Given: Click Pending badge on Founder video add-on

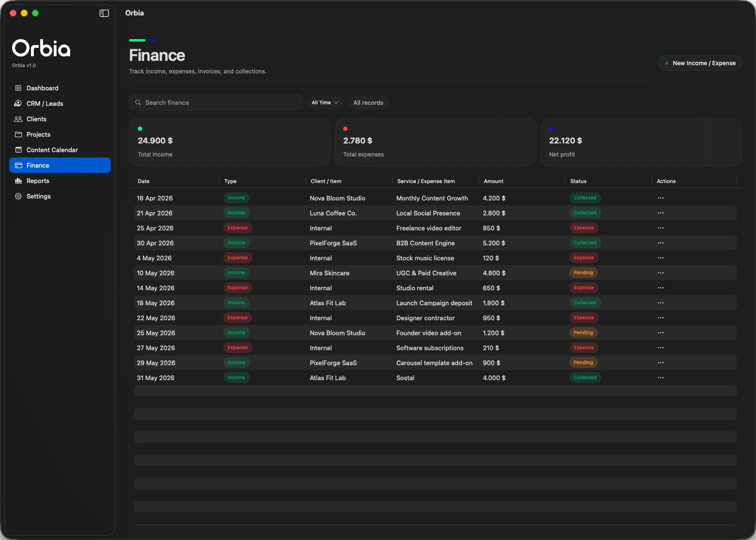Looking at the screenshot, I should (x=583, y=333).
